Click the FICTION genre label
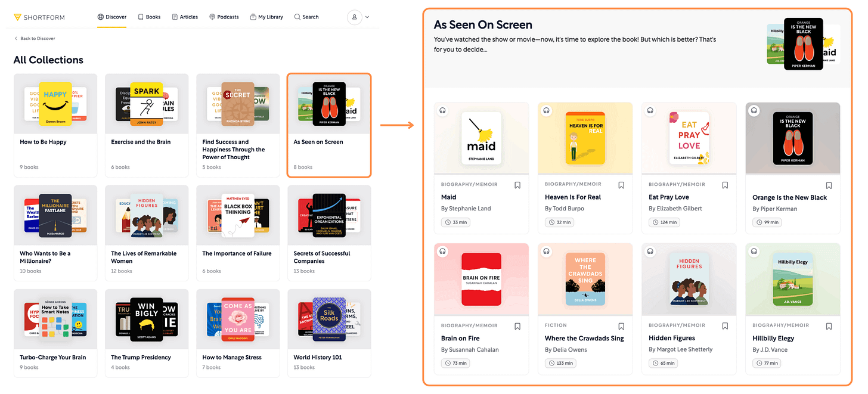868x394 pixels. pyautogui.click(x=556, y=325)
